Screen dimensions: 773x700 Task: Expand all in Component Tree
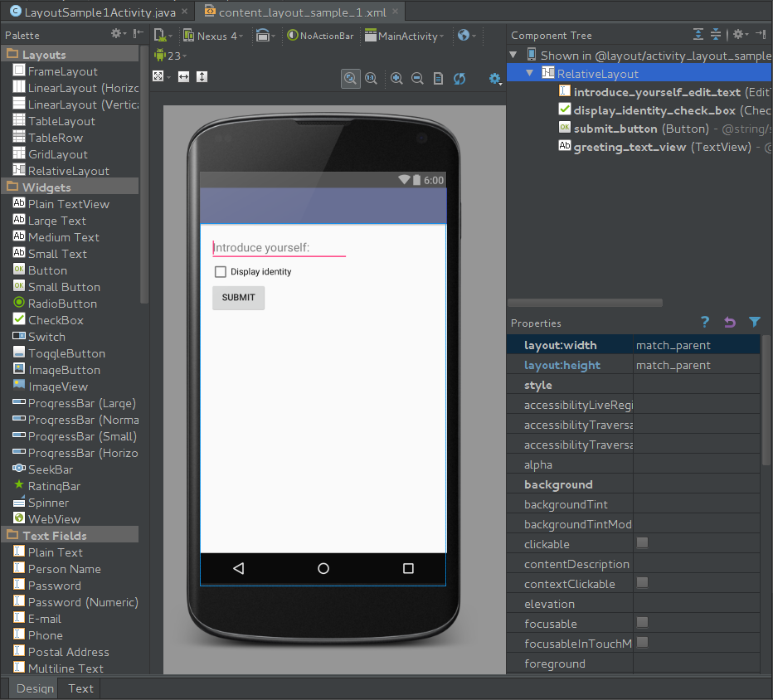click(698, 34)
